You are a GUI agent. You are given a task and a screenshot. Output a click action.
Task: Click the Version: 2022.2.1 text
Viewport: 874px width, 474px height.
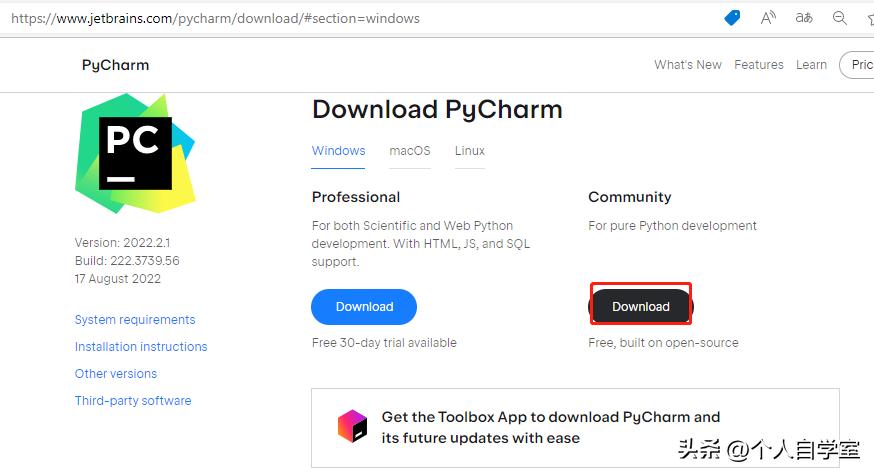123,243
